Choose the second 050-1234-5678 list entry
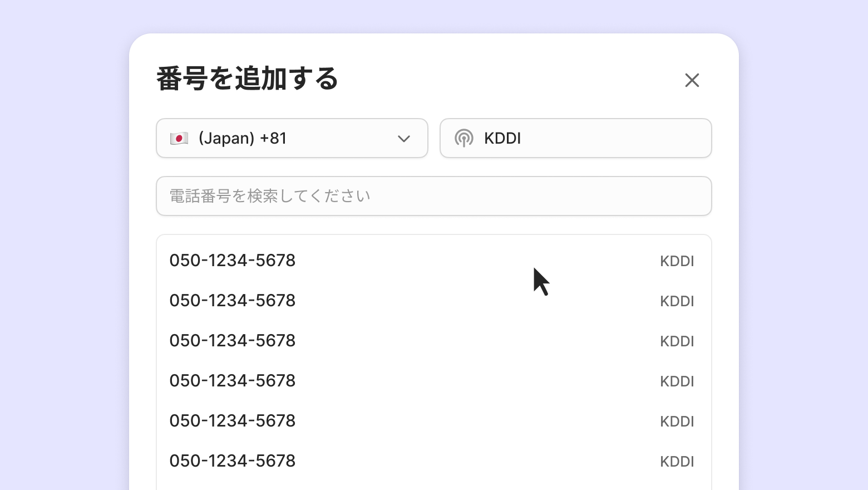Viewport: 868px width, 490px height. [233, 301]
